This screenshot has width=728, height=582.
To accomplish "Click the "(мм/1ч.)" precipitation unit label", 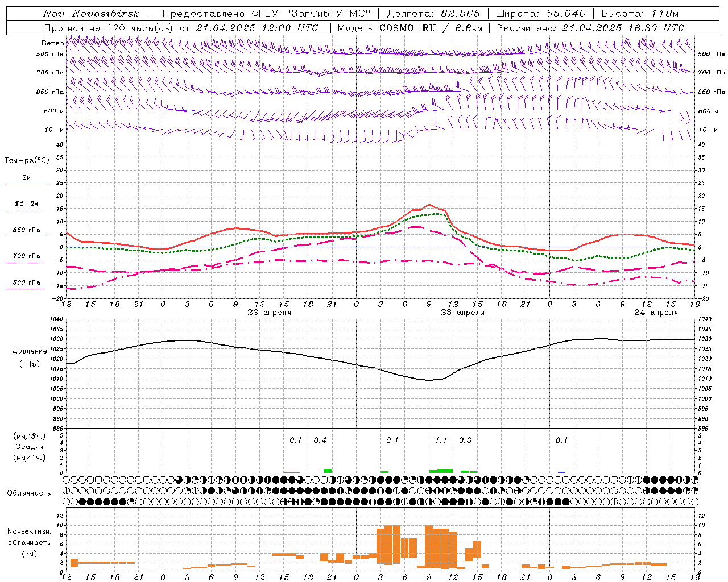I will [x=30, y=458].
